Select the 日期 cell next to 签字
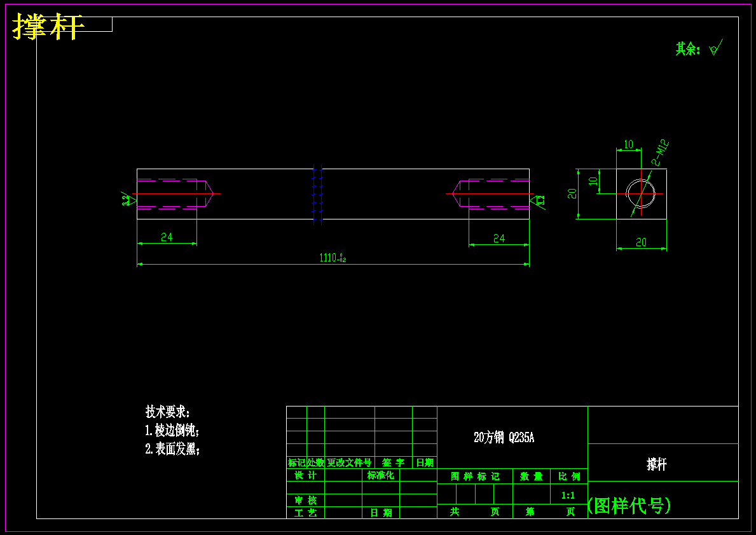Viewport: 756px width, 535px height. point(425,462)
